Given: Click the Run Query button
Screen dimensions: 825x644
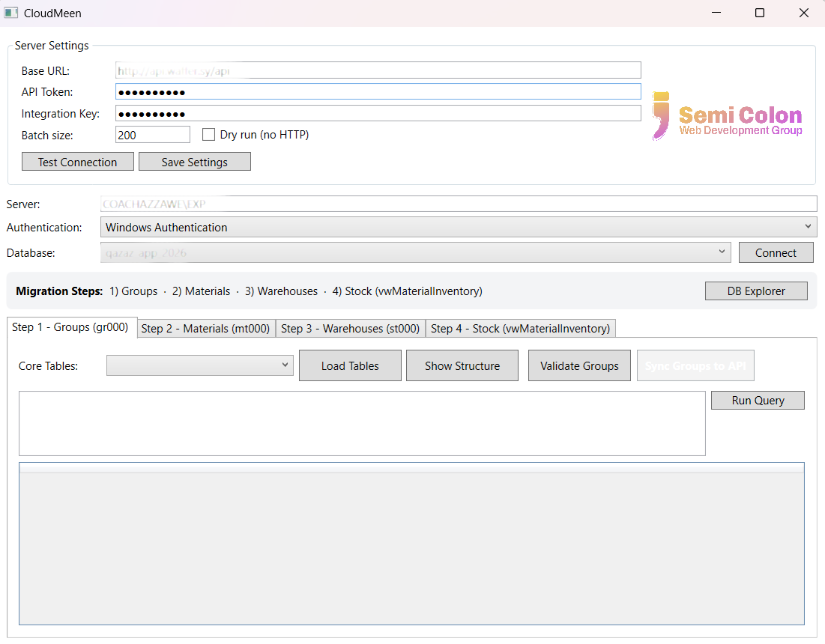Looking at the screenshot, I should (x=758, y=400).
